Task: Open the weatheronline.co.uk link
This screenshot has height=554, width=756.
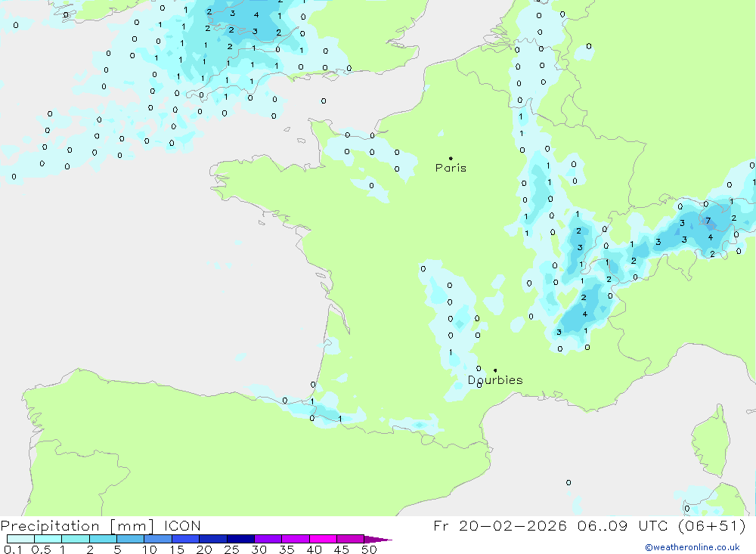Action: pos(692,547)
